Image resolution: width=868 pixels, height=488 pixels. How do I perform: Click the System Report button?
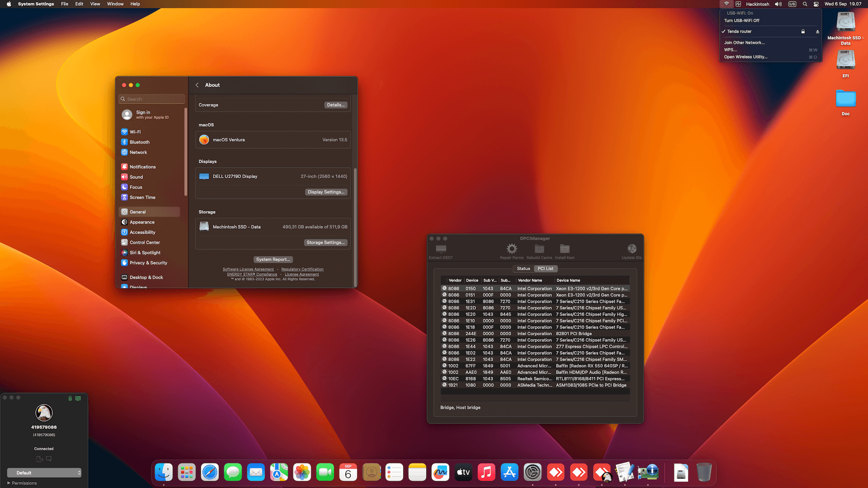coord(273,259)
